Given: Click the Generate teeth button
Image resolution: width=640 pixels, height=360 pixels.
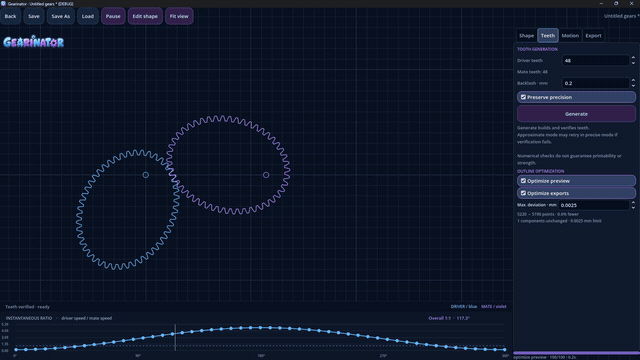Looking at the screenshot, I should (x=576, y=114).
